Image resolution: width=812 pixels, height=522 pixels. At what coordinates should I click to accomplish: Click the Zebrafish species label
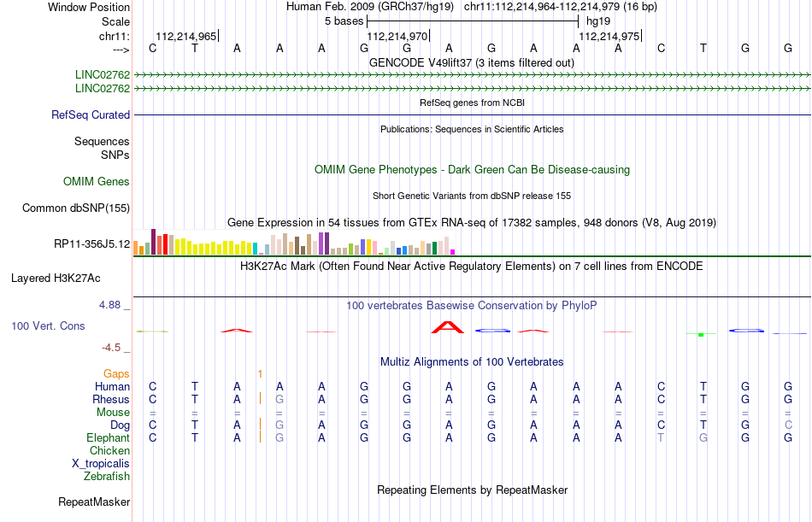(x=107, y=477)
